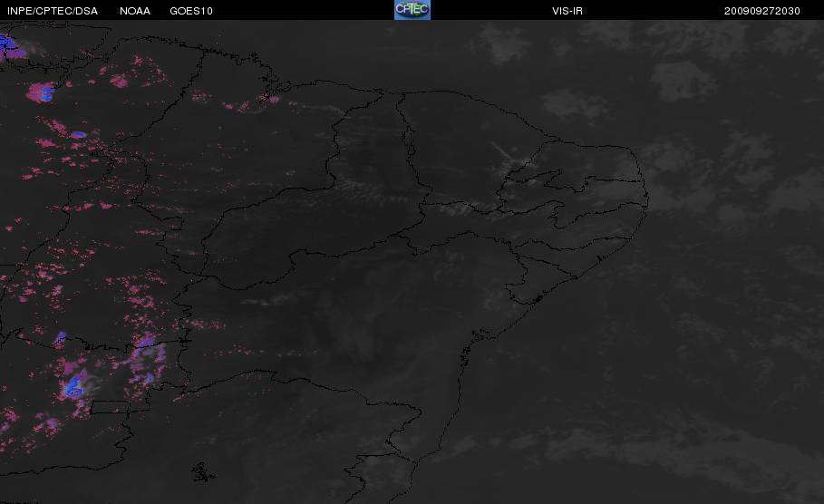Click the CPTEC logo in the header

(x=412, y=10)
